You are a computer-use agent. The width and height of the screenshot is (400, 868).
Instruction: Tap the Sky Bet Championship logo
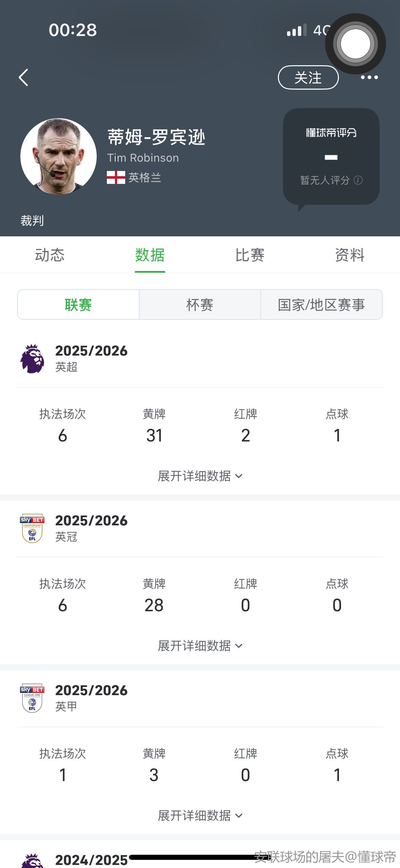(x=32, y=528)
